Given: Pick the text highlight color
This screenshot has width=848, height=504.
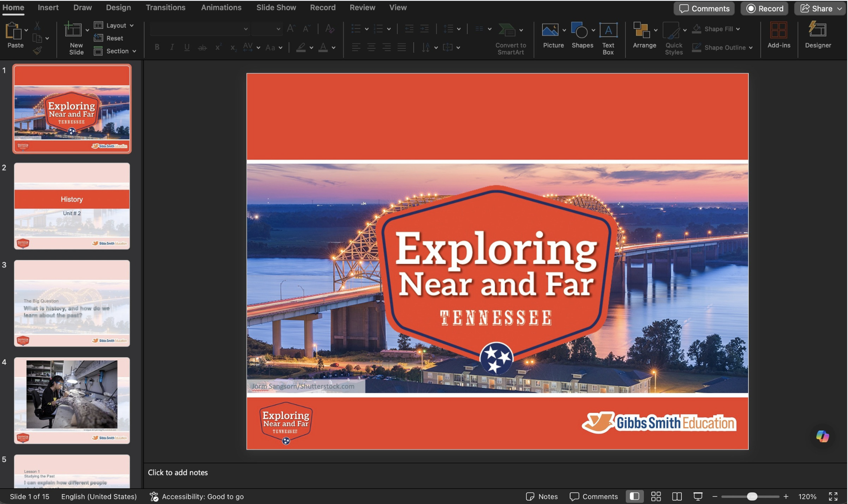Looking at the screenshot, I should click(301, 47).
